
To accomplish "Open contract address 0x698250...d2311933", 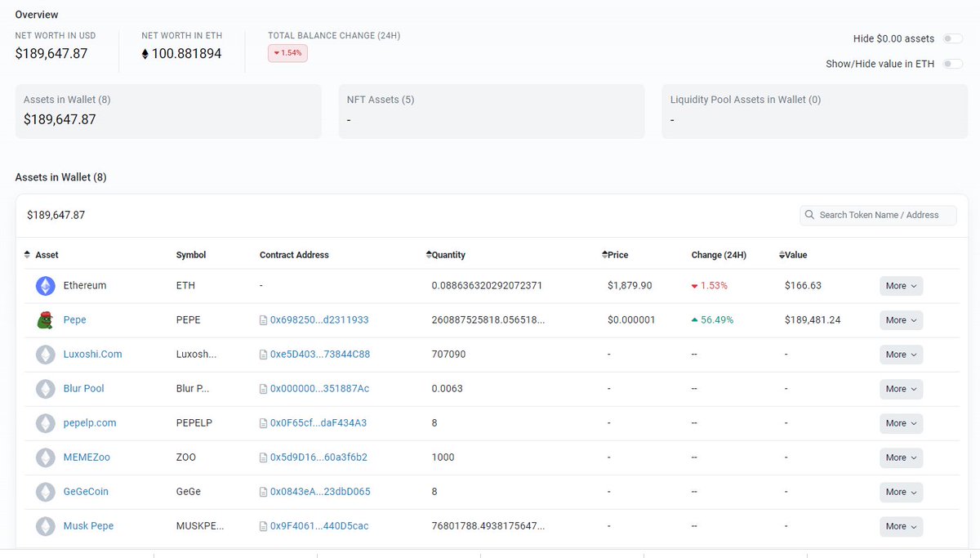I will 319,320.
